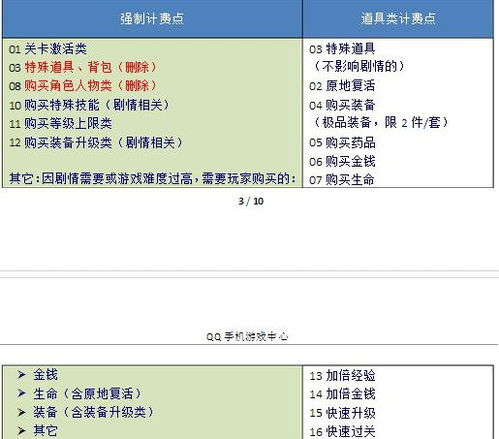Screen dimensions: 499x439
Task: Click line 12 购买装备升级类(剧情相关)
Action: pyautogui.click(x=96, y=143)
